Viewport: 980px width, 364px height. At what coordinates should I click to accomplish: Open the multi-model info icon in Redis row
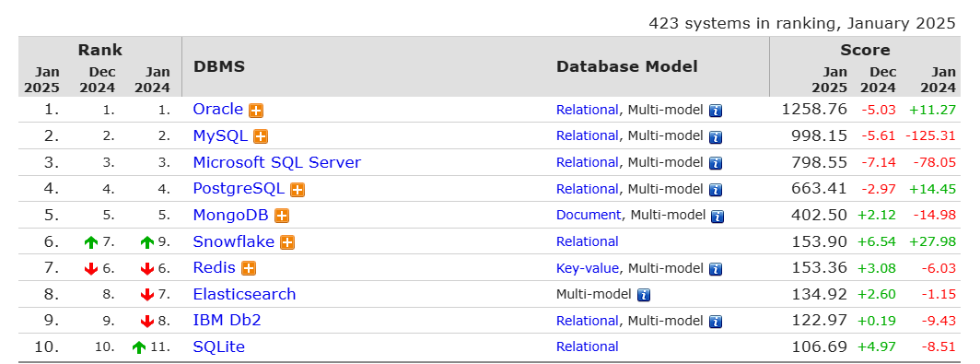click(x=716, y=269)
